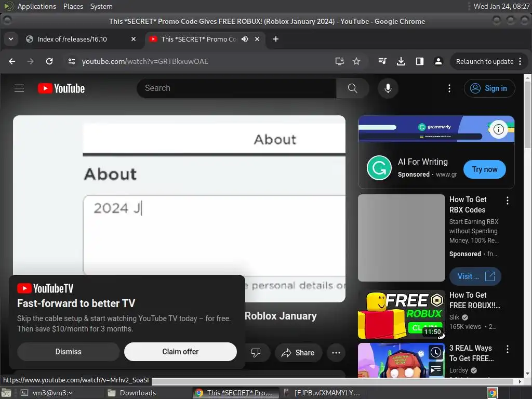Bookmark this page with the star icon

point(356,61)
